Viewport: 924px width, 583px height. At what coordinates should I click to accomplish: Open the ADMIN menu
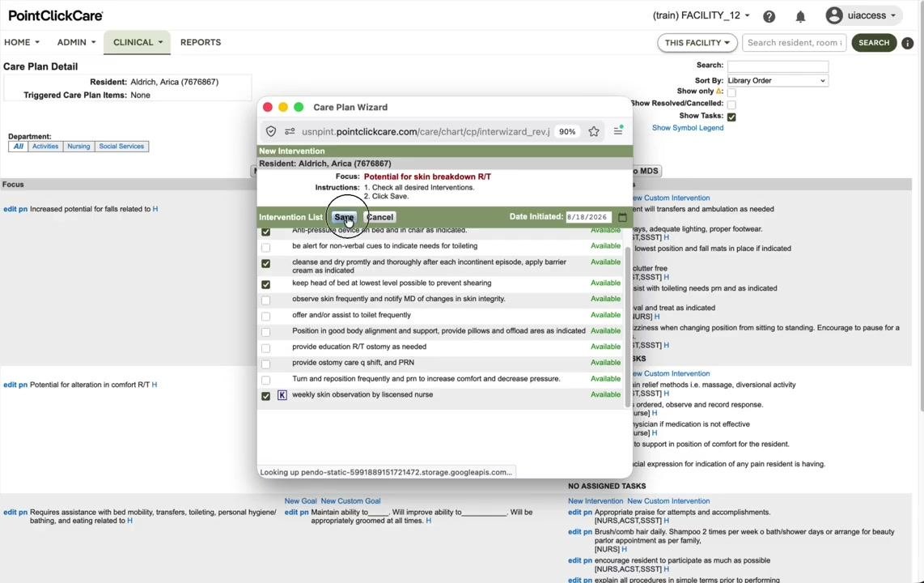point(76,42)
